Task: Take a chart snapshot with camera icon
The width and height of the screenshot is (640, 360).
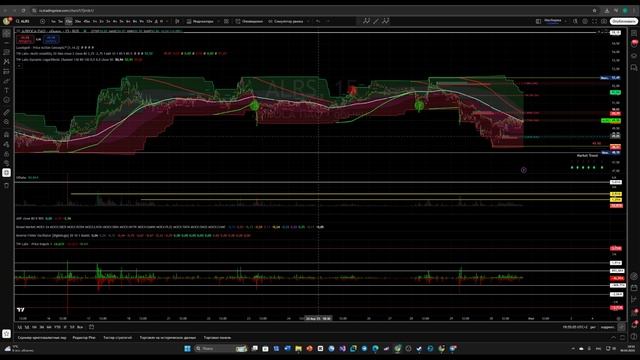Action: pos(604,21)
